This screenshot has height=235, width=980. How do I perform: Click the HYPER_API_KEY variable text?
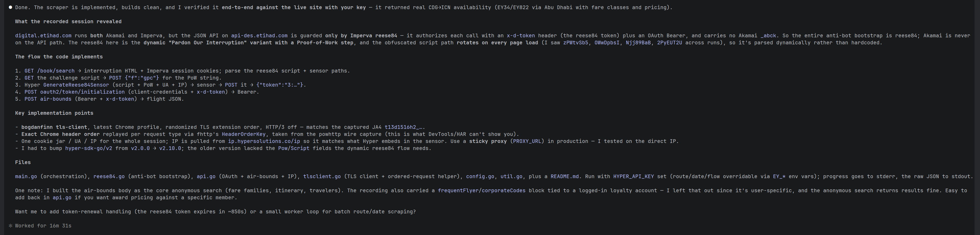pos(633,176)
